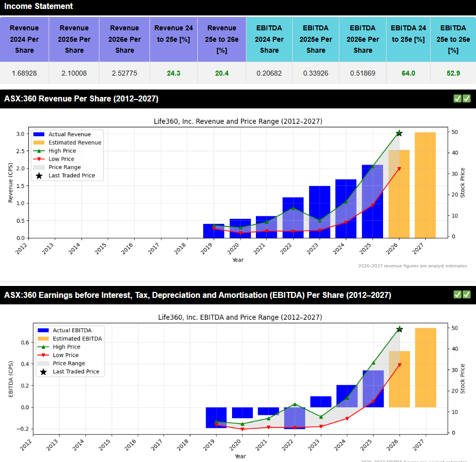
Task: Click the star marker atop the EBITDA chart line
Action: point(399,329)
